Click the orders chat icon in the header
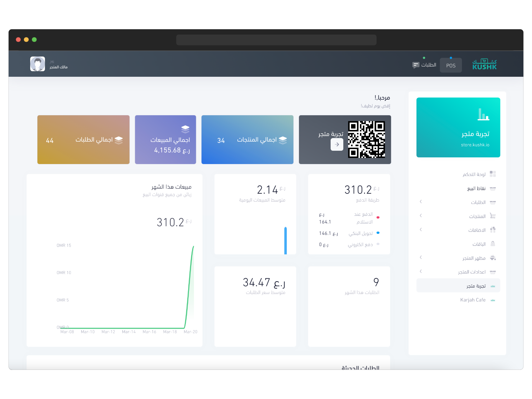532x399 pixels. 416,65
